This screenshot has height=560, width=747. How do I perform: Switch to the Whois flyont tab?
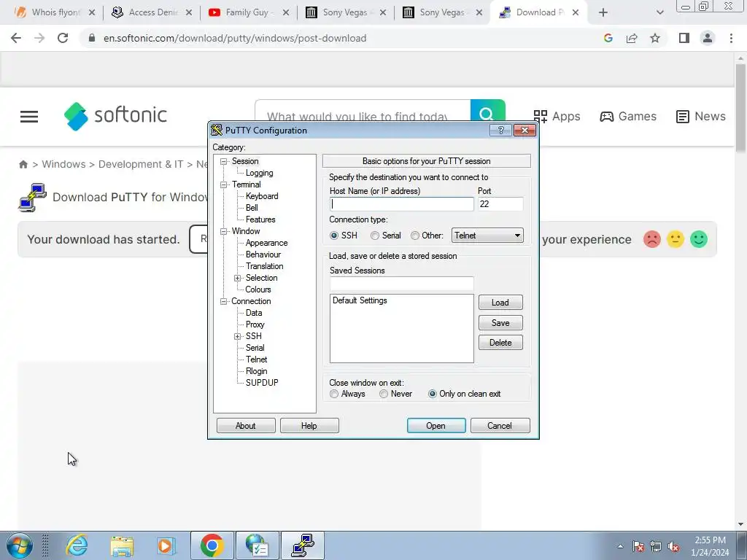[x=54, y=12]
